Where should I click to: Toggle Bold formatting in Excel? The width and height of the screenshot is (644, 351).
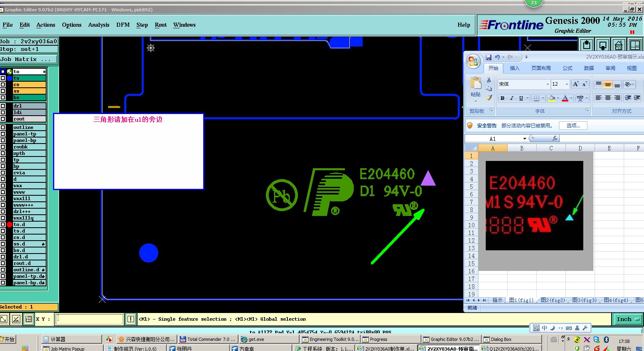502,98
